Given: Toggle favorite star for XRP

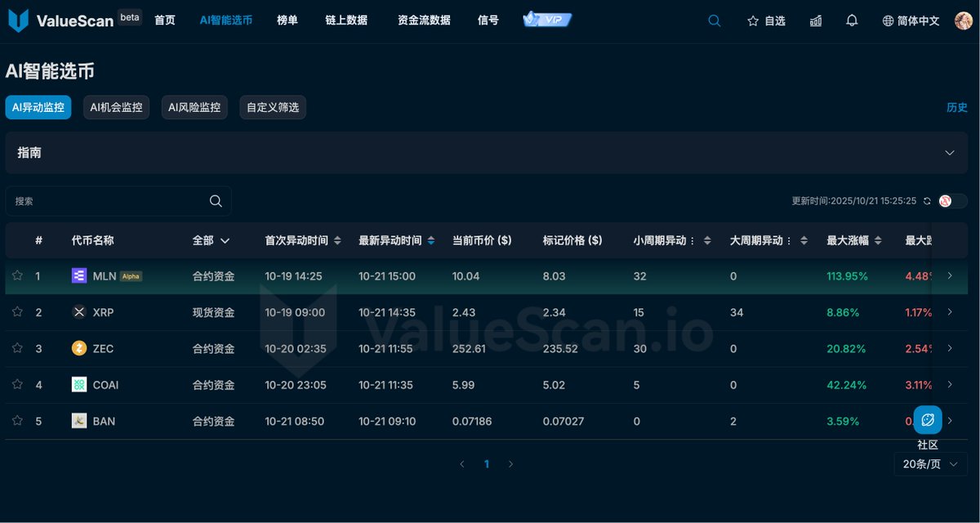Looking at the screenshot, I should point(17,312).
